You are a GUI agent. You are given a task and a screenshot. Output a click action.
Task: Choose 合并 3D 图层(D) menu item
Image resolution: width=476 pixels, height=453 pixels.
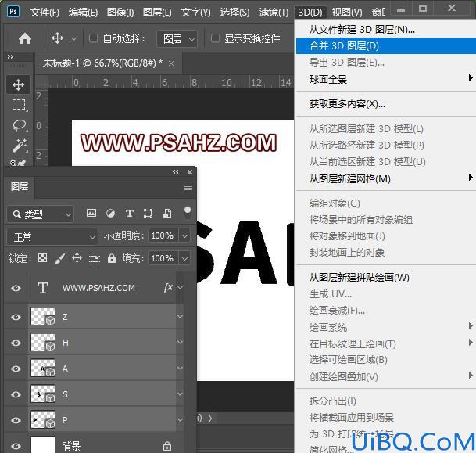click(386, 46)
